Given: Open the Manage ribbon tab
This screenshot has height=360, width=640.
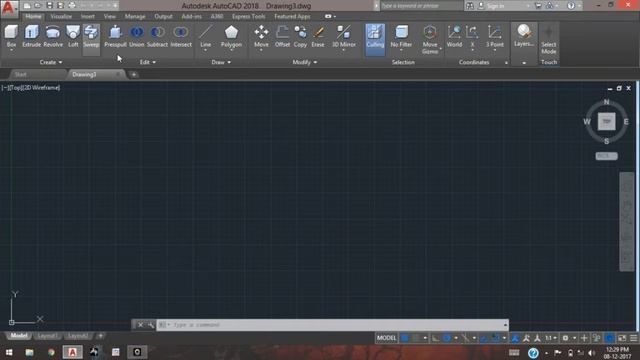Looking at the screenshot, I should 135,16.
